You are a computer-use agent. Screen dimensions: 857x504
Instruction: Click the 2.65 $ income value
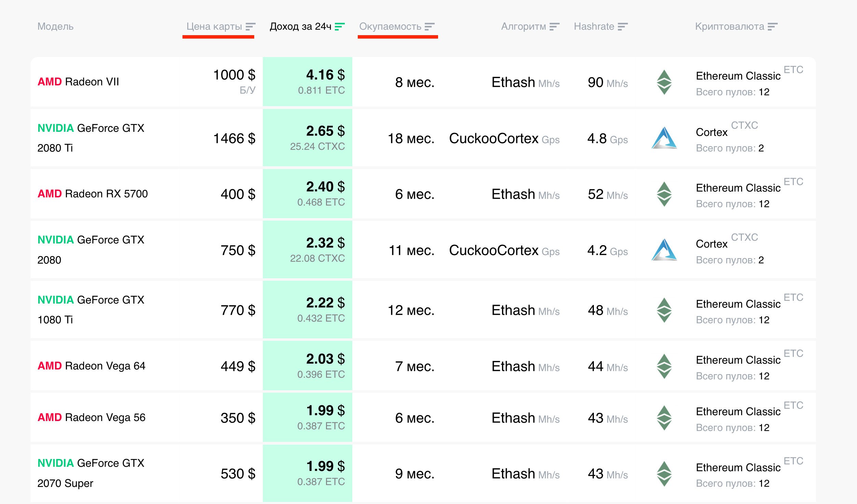[325, 131]
